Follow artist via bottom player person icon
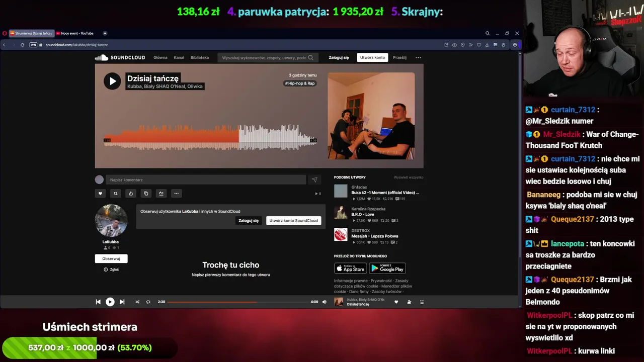Viewport: 644px width, 362px height. (409, 302)
